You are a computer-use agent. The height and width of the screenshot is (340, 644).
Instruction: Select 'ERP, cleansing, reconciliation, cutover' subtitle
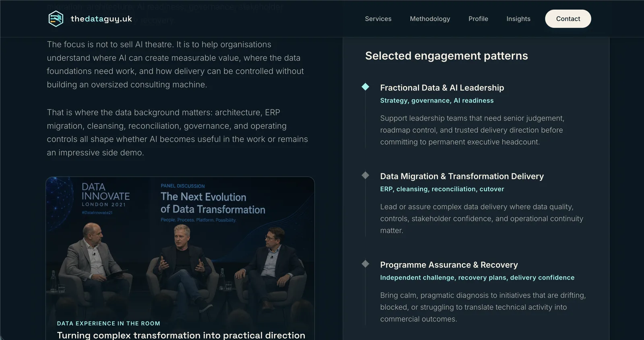click(x=442, y=189)
